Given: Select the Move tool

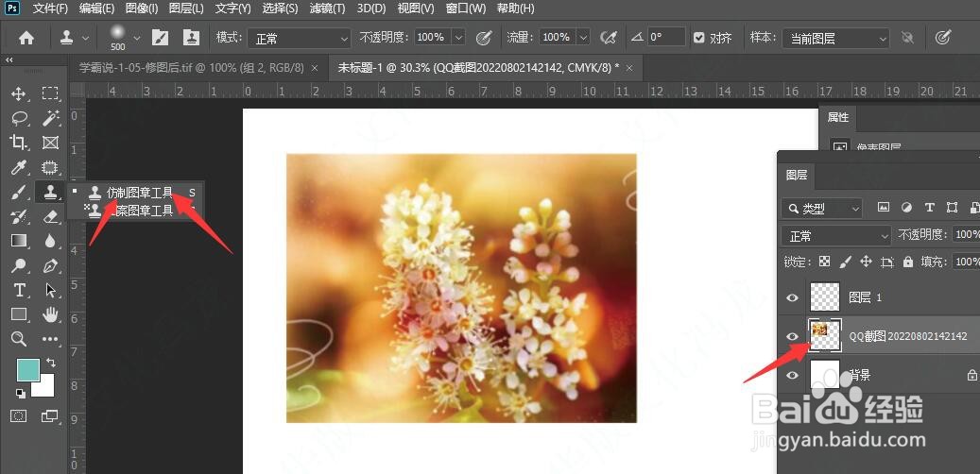Looking at the screenshot, I should pyautogui.click(x=19, y=94).
